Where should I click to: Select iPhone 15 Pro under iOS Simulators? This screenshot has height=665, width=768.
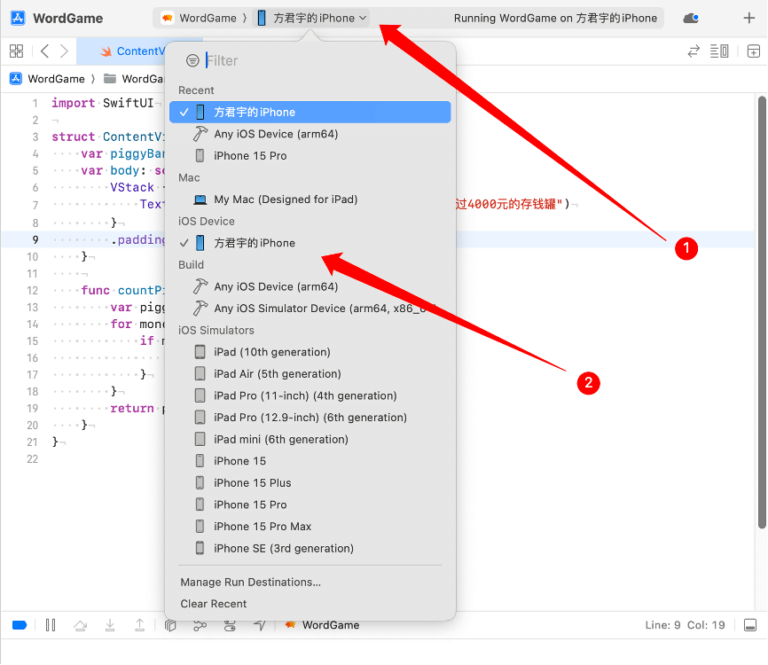(310, 504)
